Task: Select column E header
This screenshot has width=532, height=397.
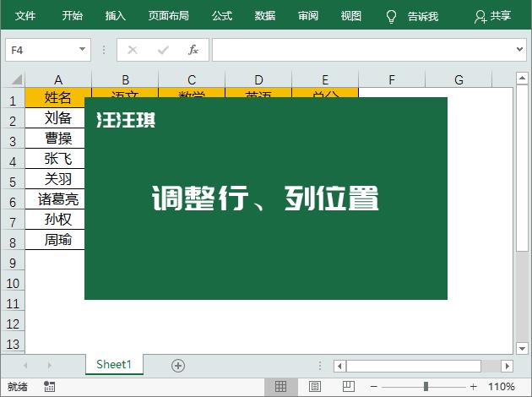Action: click(x=325, y=80)
